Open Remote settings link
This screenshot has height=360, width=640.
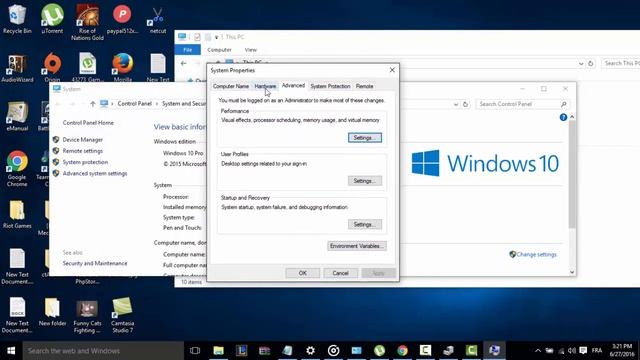tap(82, 151)
